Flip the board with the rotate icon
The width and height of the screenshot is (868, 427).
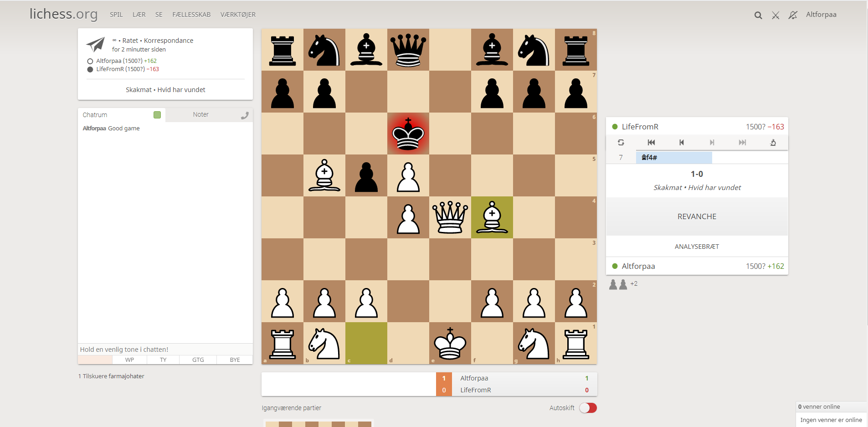tap(621, 143)
